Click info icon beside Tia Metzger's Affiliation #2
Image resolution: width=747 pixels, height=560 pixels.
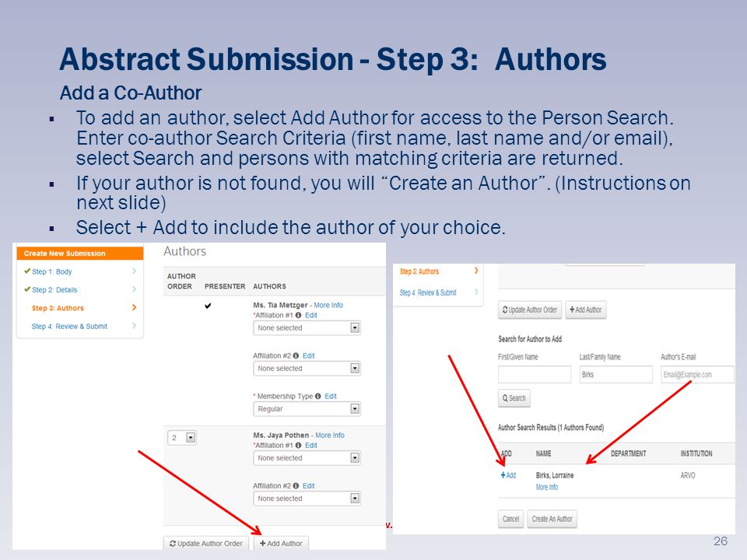(296, 355)
